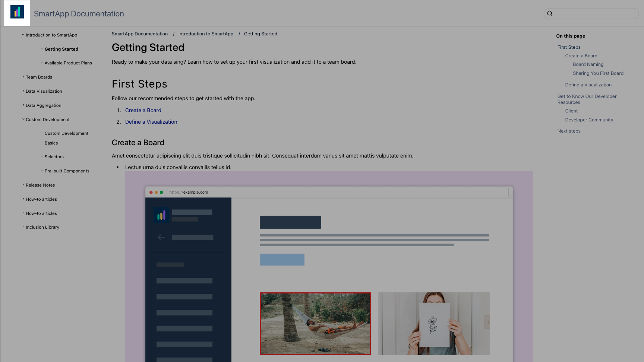Click the back arrow in the mockup sidebar
The height and width of the screenshot is (362, 644).
pyautogui.click(x=161, y=237)
